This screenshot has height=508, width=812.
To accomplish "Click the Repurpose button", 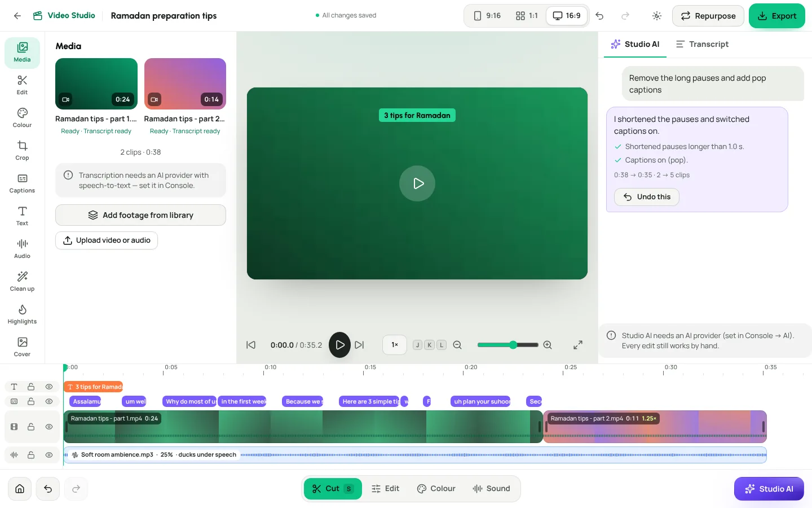I will [708, 16].
